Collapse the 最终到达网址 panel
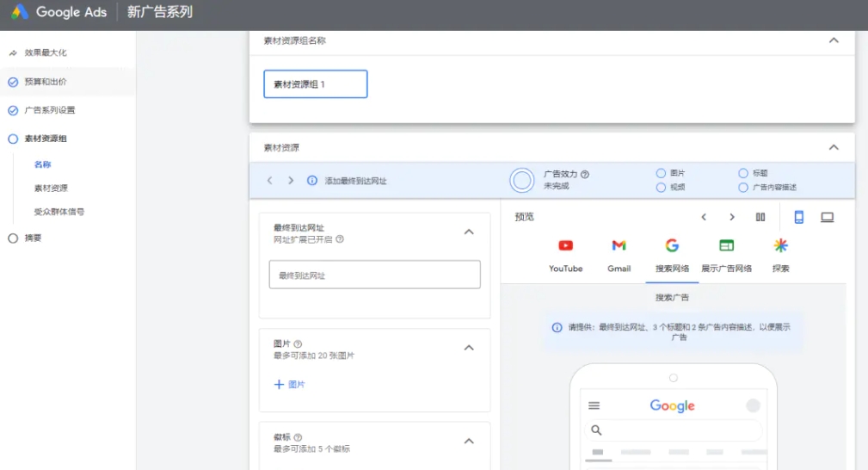The width and height of the screenshot is (868, 470). 469,232
